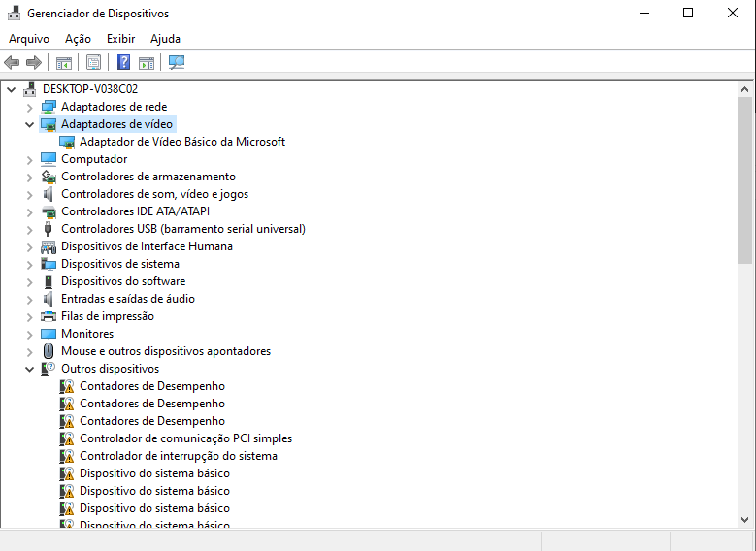Click the Controladores de armazenamento icon
Image resolution: width=756 pixels, height=551 pixels.
pyautogui.click(x=49, y=177)
